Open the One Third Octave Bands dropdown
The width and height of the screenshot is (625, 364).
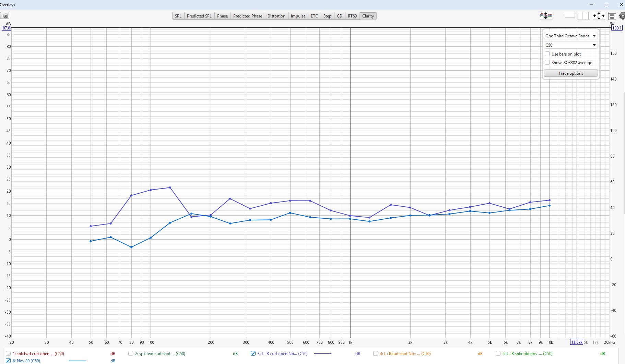coord(570,36)
